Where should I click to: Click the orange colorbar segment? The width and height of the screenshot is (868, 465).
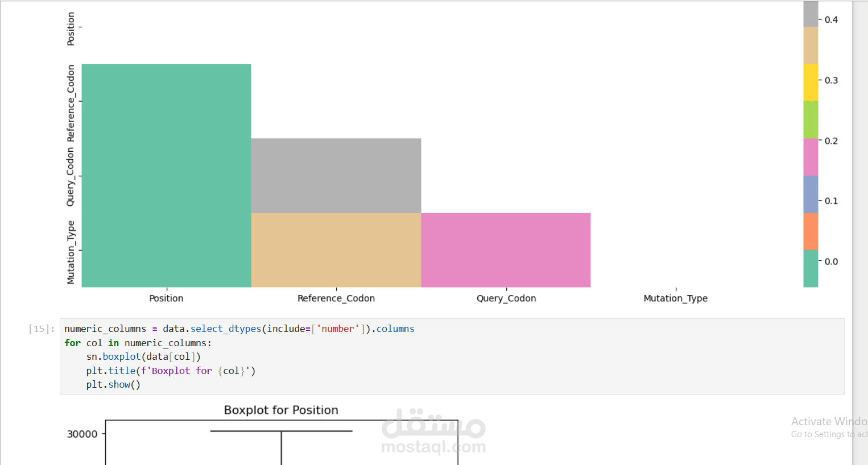811,231
